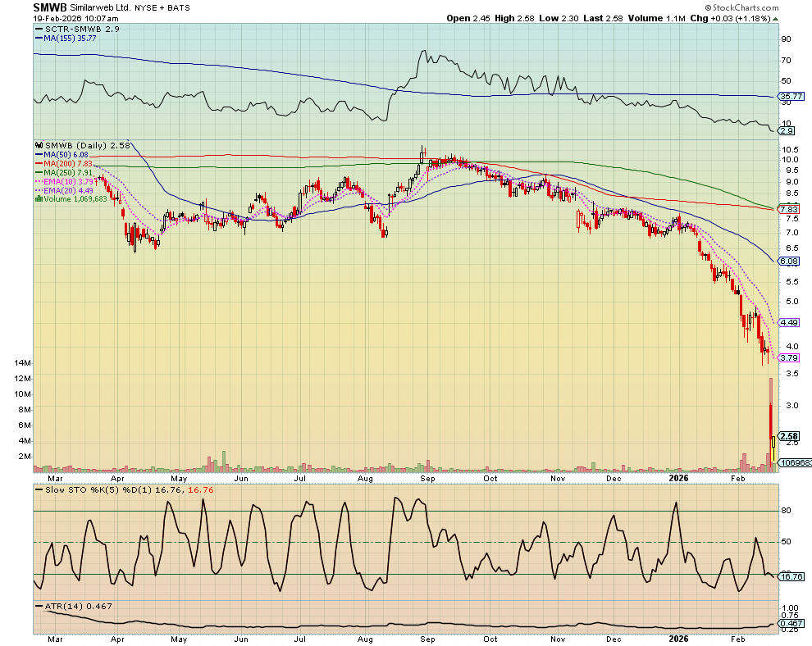Click the 35.77 value tag on SCTR axis
812x646 pixels.
pyautogui.click(x=791, y=96)
